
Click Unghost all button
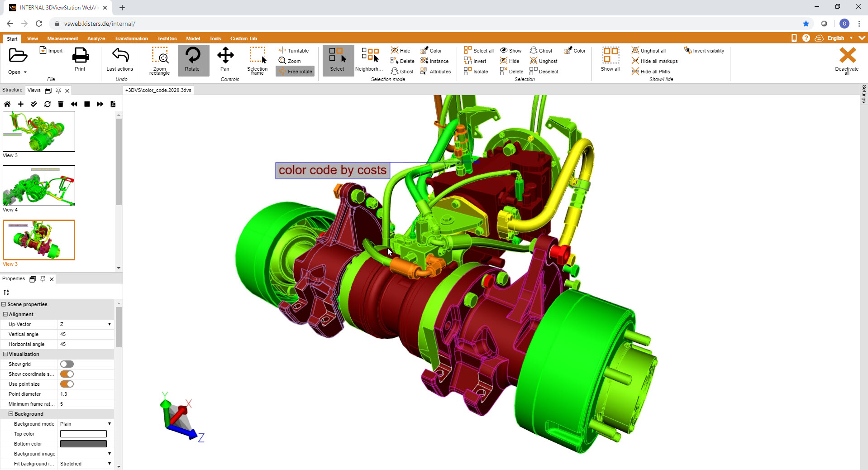pos(649,51)
